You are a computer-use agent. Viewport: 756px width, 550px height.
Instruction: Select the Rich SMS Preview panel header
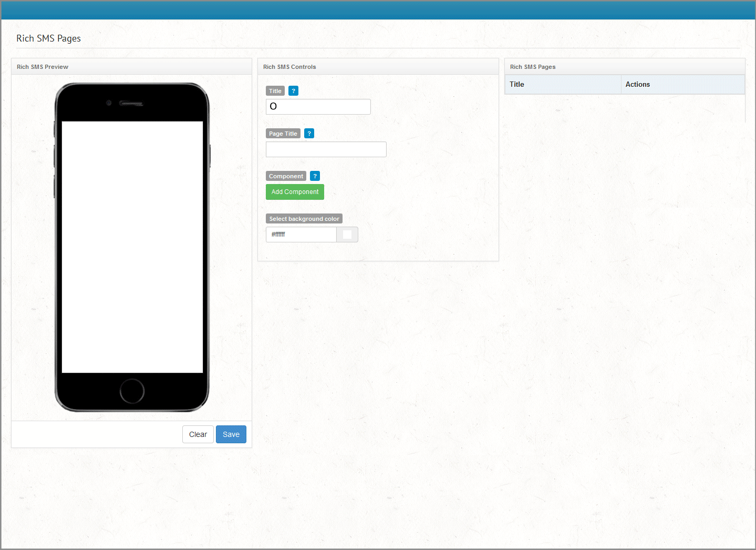coord(43,67)
